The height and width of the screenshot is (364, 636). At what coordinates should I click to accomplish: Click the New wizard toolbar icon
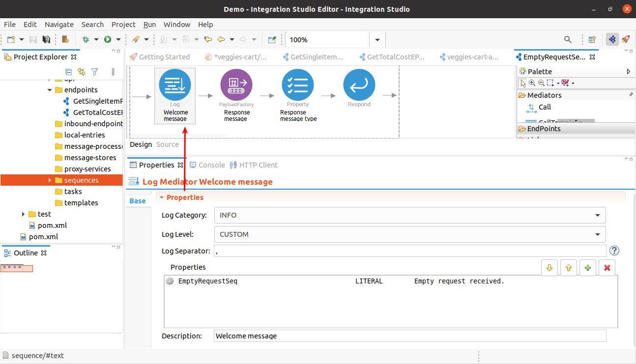point(11,40)
